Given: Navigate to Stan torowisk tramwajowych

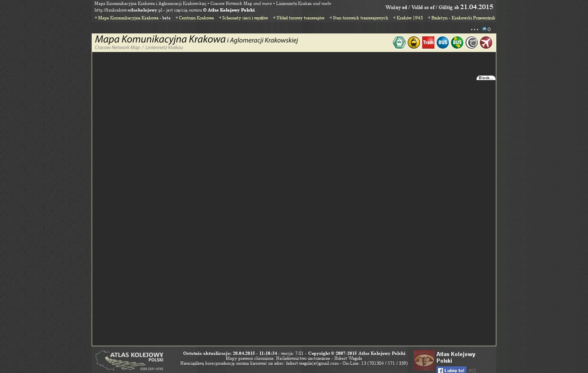Looking at the screenshot, I should point(360,18).
